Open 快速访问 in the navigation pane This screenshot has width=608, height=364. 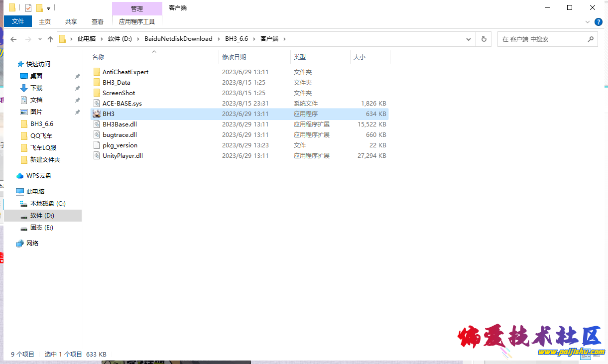38,64
